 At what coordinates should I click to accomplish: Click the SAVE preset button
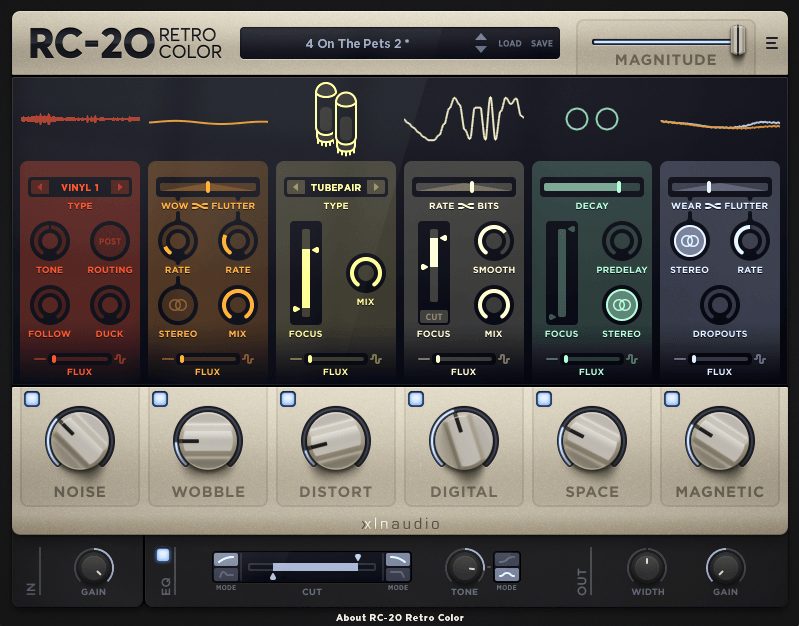point(542,43)
